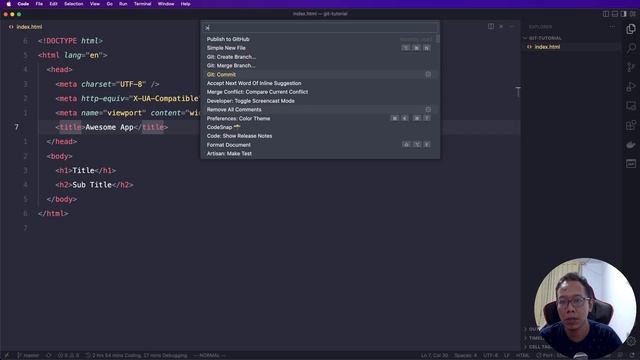640x360 pixels.
Task: Open the File menu
Action: [39, 4]
